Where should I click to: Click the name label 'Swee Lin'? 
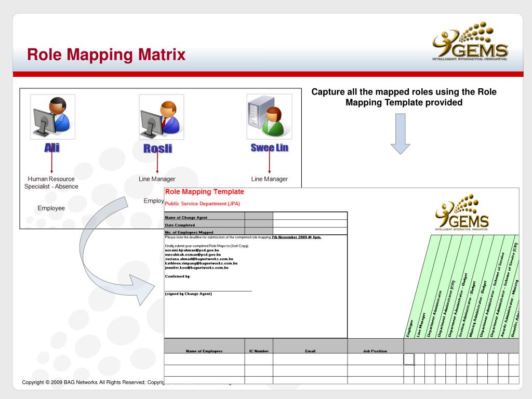tap(270, 148)
